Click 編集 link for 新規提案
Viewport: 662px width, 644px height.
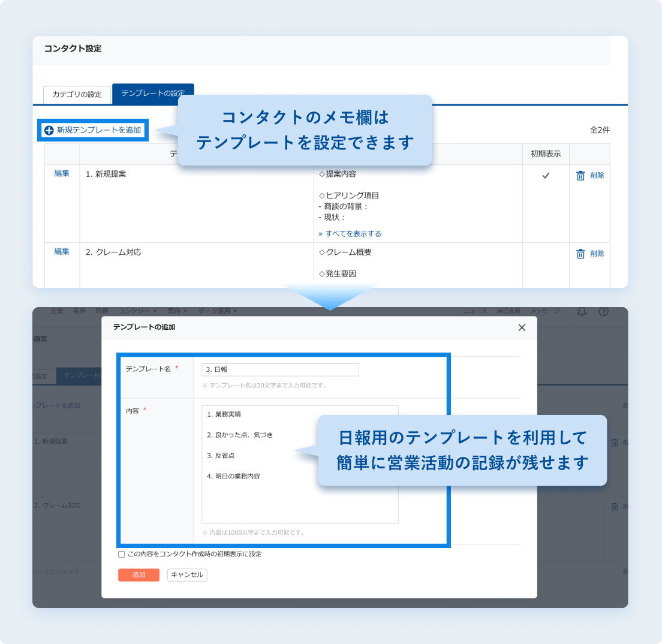click(62, 174)
